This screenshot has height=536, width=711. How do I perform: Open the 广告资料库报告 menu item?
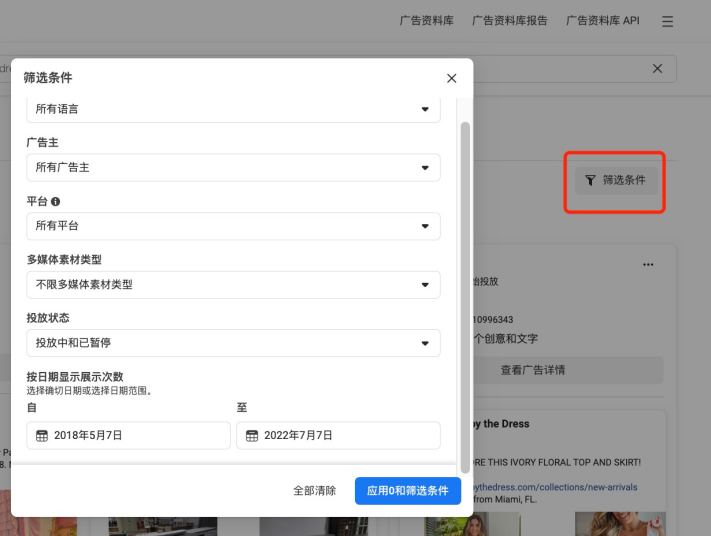pyautogui.click(x=510, y=21)
